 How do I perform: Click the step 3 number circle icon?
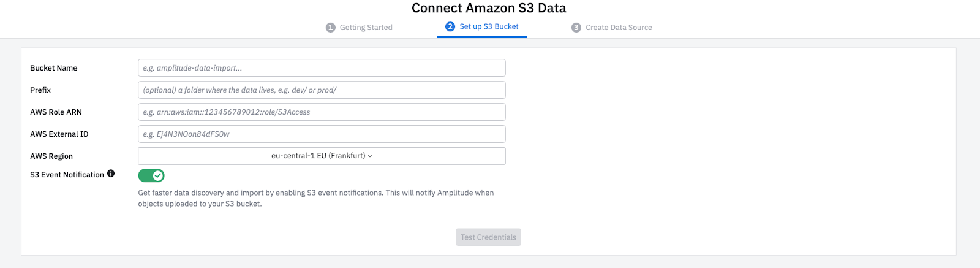(576, 28)
